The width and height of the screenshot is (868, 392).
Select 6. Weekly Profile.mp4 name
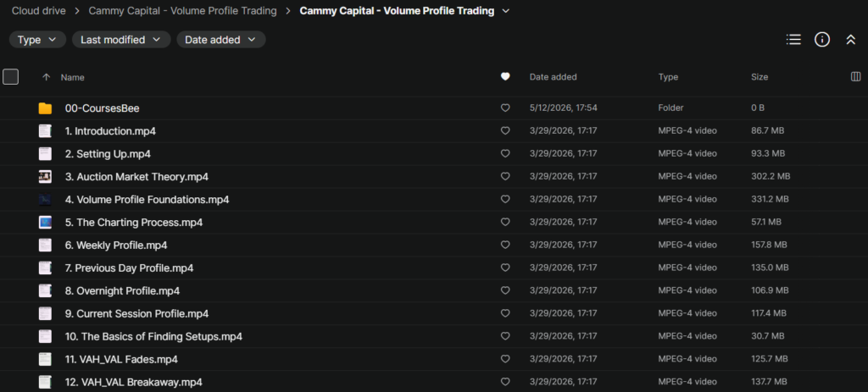(116, 245)
